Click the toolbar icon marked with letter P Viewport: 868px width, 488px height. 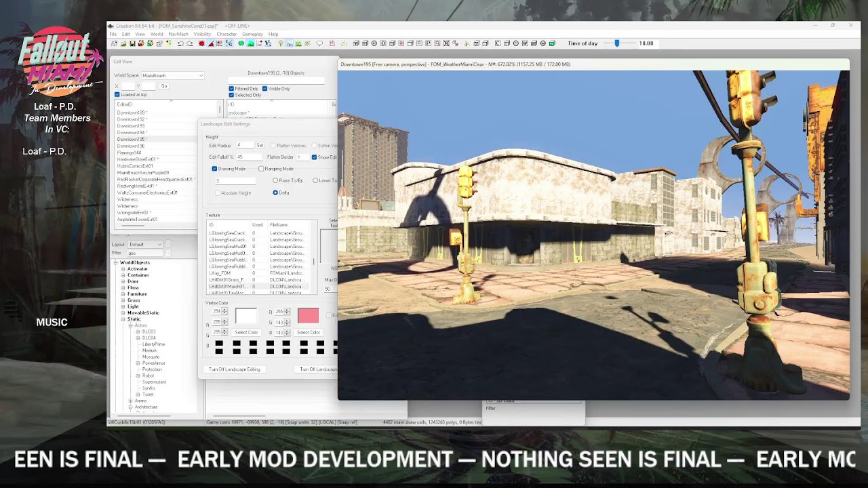click(x=429, y=43)
